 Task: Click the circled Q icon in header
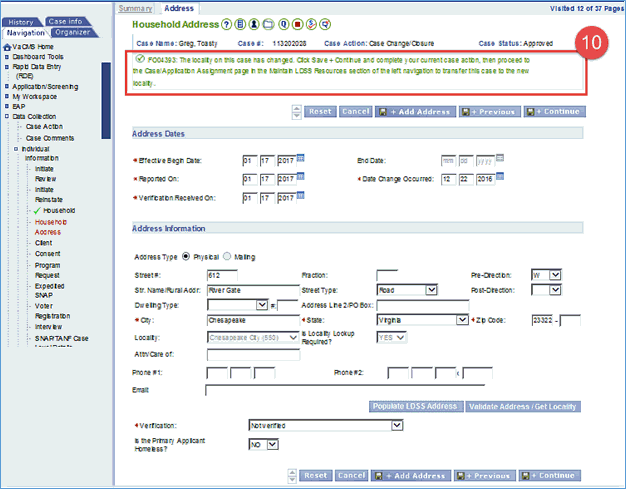click(283, 25)
